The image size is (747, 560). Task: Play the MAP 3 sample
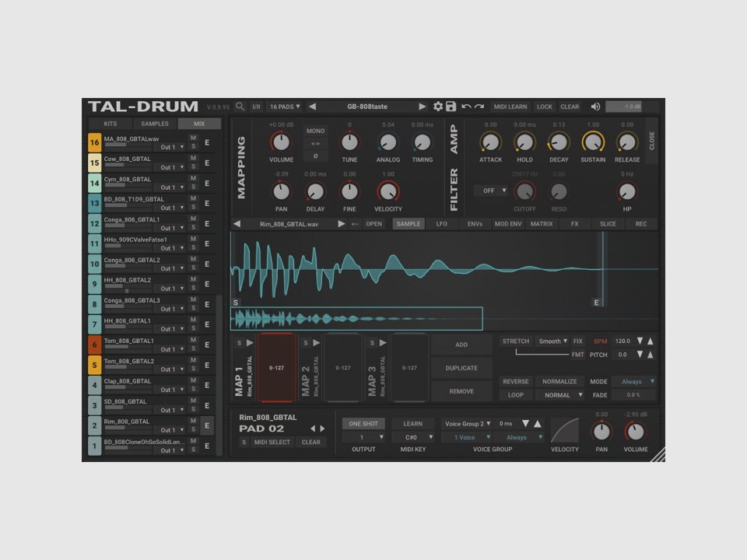pos(383,342)
